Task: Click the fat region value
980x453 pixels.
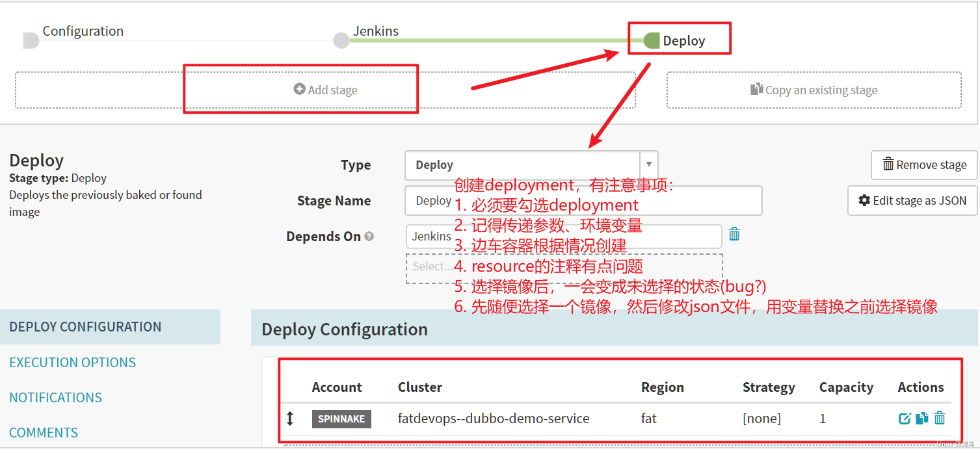Action: 649,419
